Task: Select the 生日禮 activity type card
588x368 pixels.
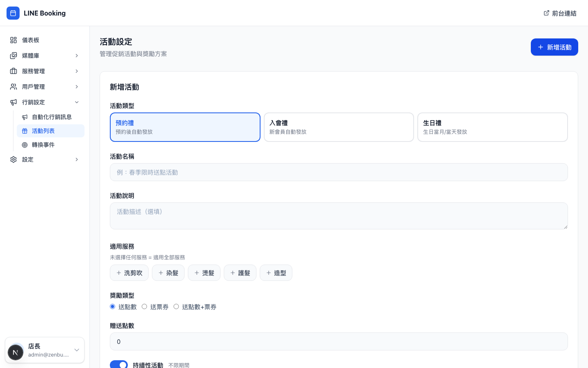Action: tap(492, 127)
